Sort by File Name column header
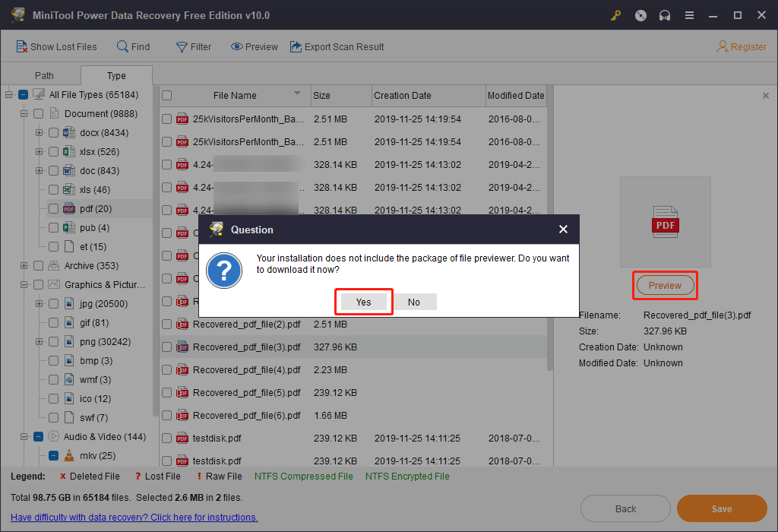The width and height of the screenshot is (778, 532). [235, 95]
